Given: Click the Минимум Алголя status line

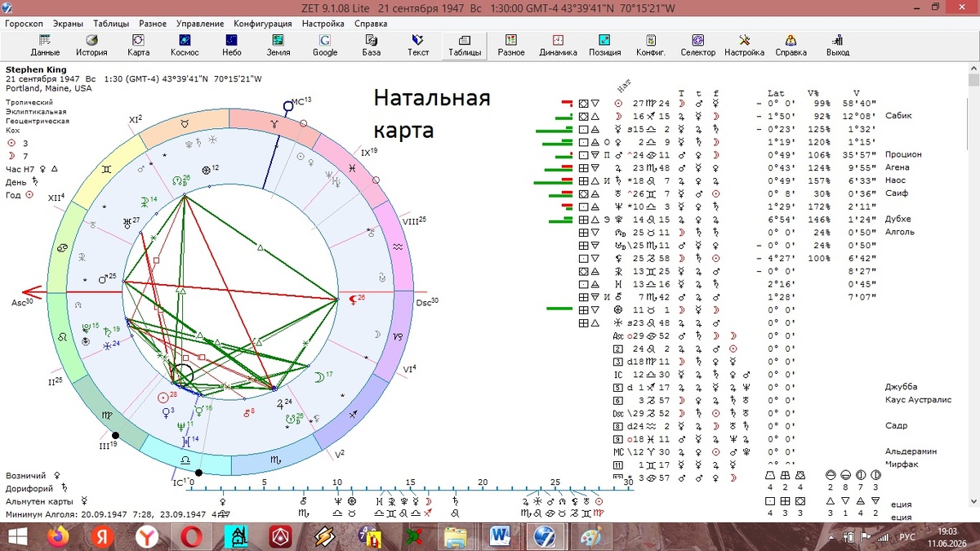Looking at the screenshot, I should click(x=116, y=515).
